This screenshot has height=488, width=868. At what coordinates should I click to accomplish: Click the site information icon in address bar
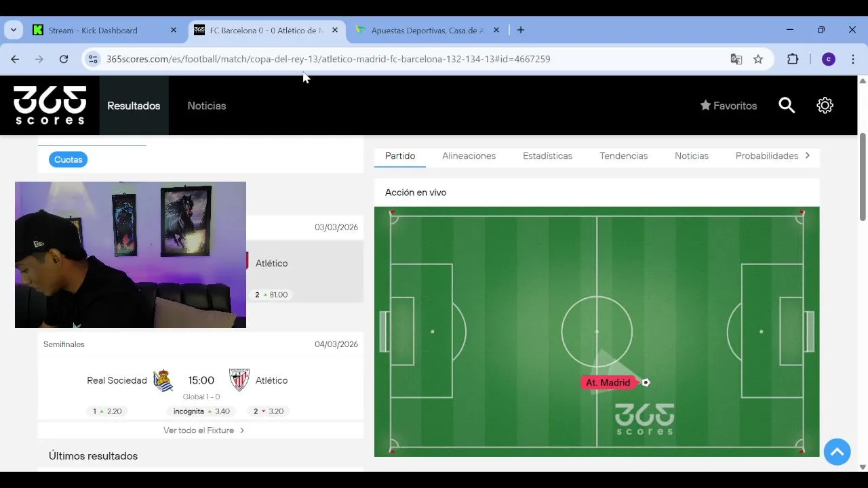[x=93, y=59]
